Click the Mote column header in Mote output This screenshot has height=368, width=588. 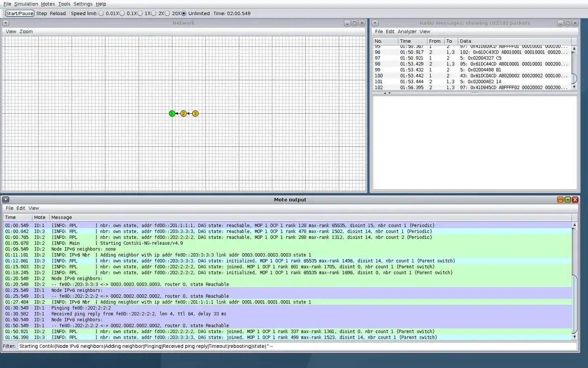click(x=40, y=217)
